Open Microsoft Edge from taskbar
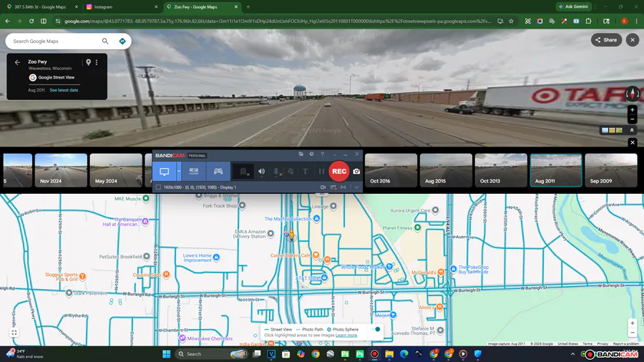The height and width of the screenshot is (362, 644). click(404, 354)
